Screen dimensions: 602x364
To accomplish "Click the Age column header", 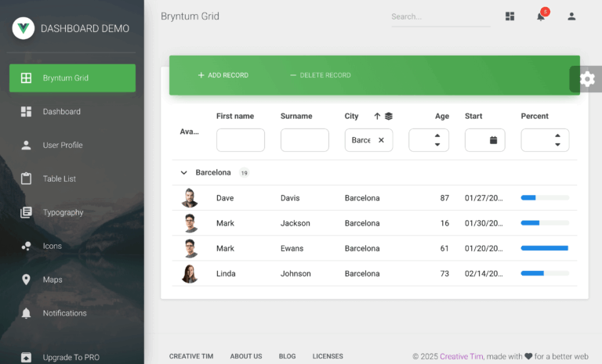I will coord(442,116).
